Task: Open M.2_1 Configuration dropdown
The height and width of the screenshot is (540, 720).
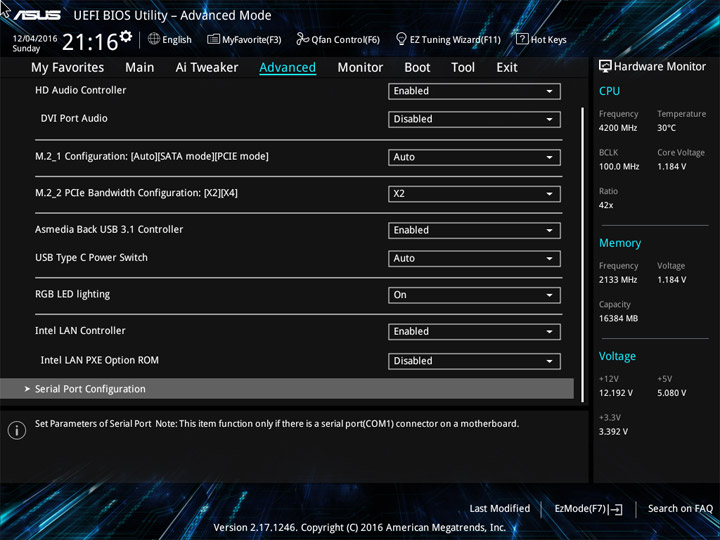Action: [x=474, y=157]
